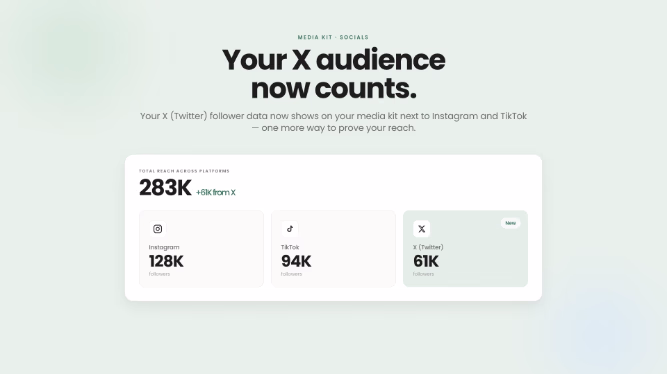Select the X (Twitter) followers card

point(465,249)
